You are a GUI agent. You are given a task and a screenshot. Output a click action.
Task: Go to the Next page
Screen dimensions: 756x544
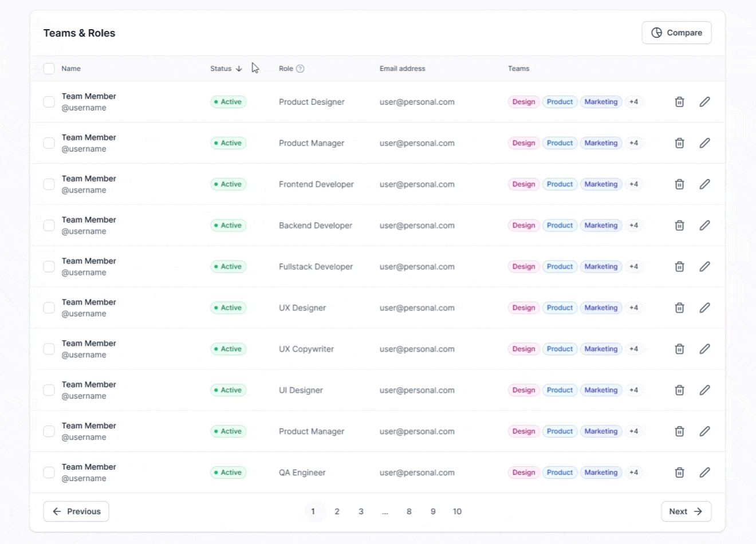(x=686, y=511)
